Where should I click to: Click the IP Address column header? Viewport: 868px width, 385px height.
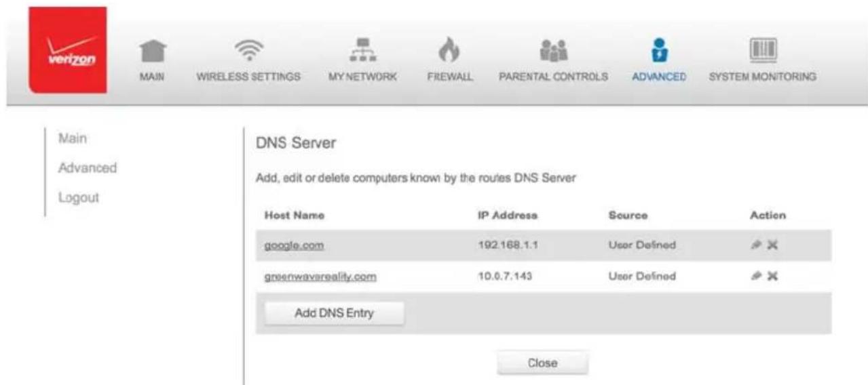pos(508,215)
